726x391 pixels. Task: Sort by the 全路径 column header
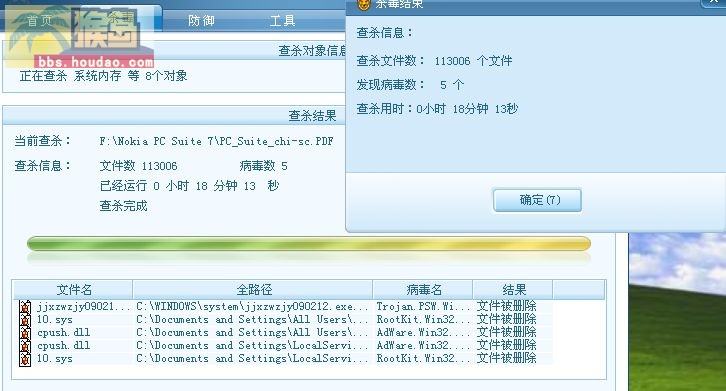(x=253, y=290)
